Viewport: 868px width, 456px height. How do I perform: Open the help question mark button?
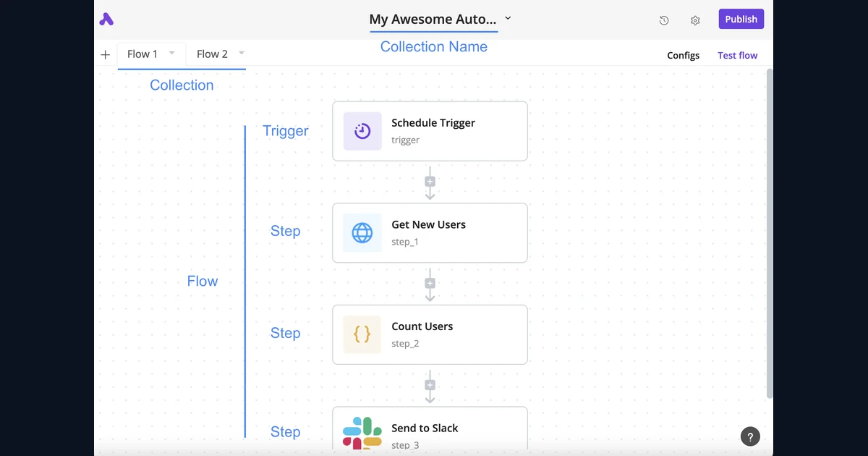coord(750,436)
